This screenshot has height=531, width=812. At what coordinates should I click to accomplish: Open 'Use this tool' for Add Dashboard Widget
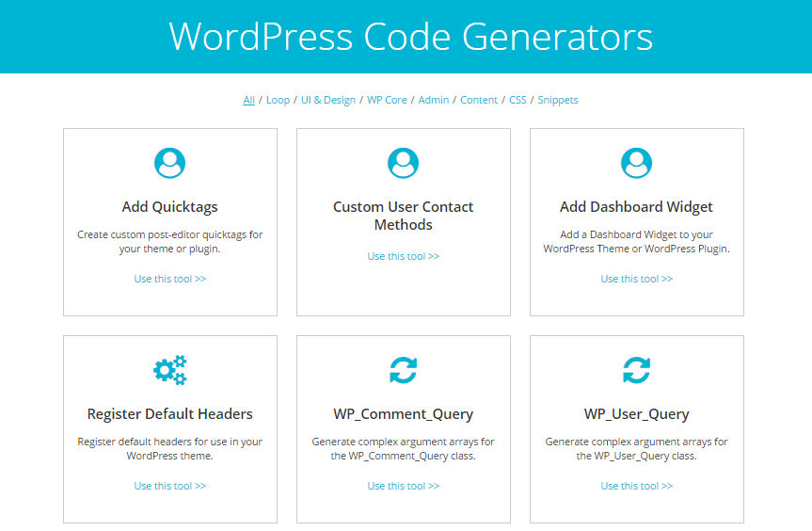click(x=636, y=279)
